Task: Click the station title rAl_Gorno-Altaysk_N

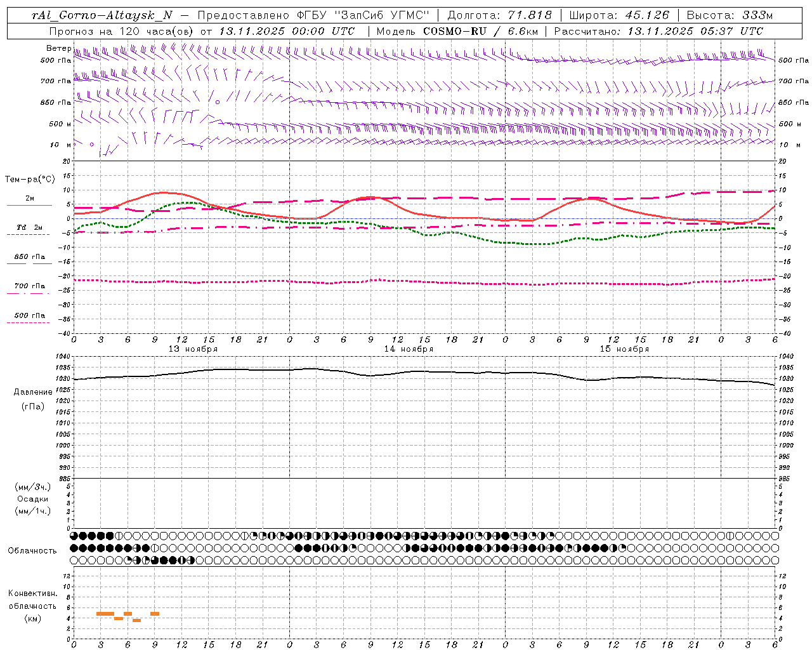Action: pyautogui.click(x=102, y=16)
